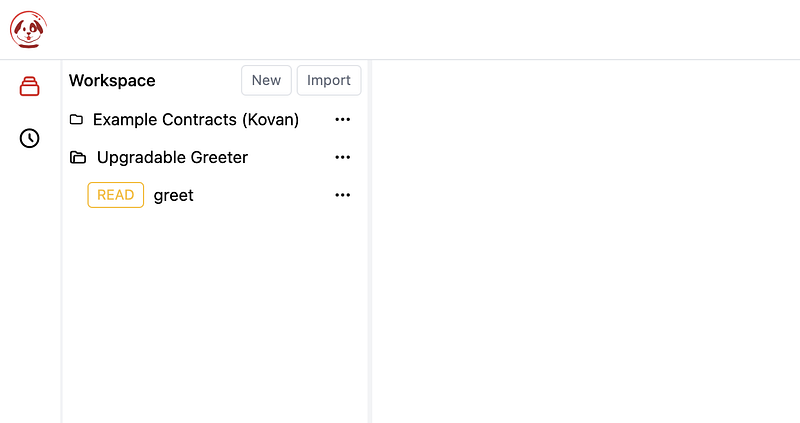Click the vertical divider beside the workspace panel

[x=370, y=240]
